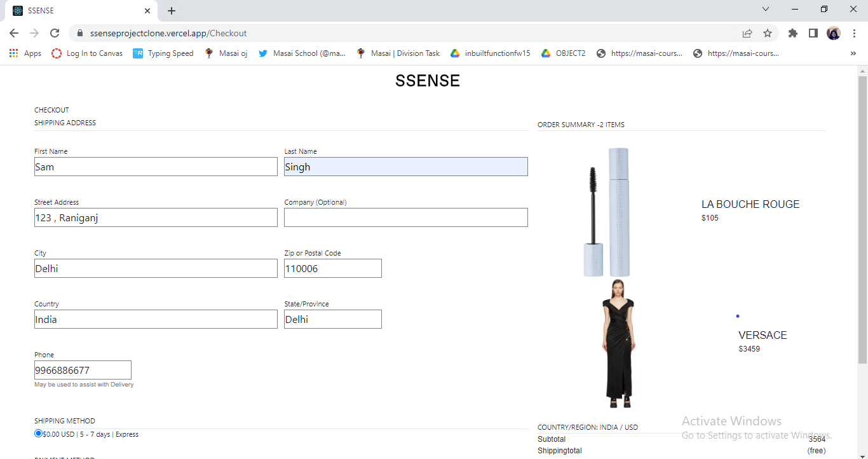868x459 pixels.
Task: Open the Chrome extensions puzzle icon
Action: 792,33
